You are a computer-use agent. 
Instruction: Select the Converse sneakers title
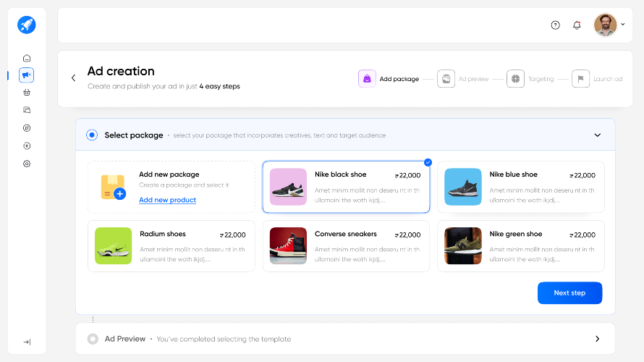(346, 234)
